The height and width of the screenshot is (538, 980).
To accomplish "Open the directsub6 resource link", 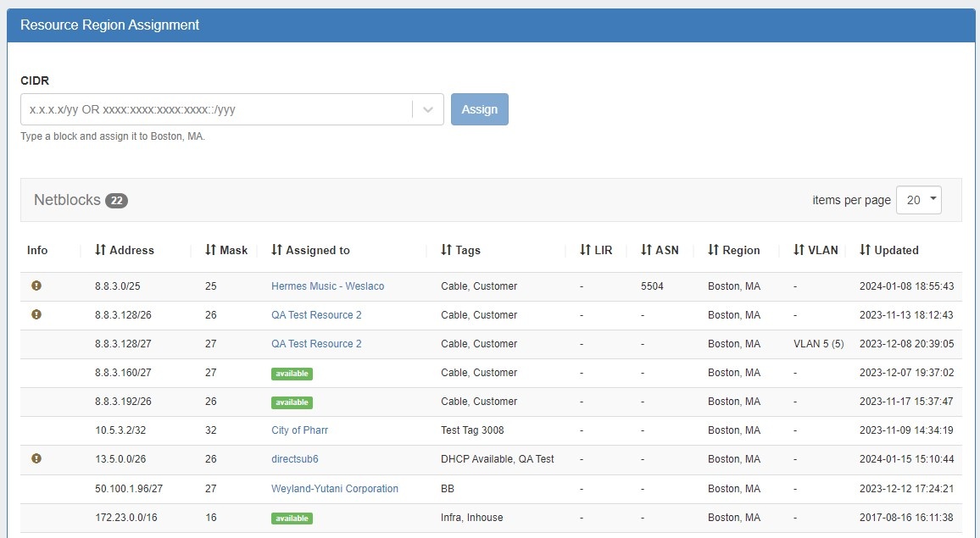I will 294,459.
